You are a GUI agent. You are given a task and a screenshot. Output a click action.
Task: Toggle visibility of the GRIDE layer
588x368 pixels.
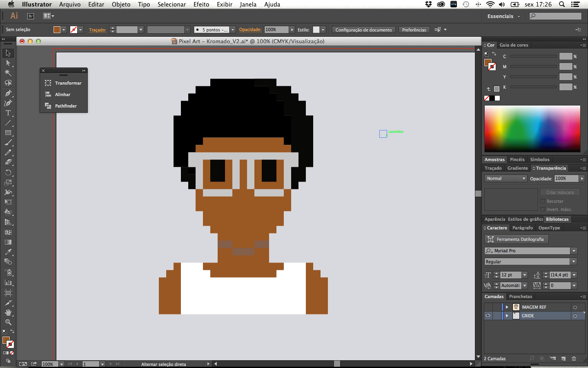(488, 316)
